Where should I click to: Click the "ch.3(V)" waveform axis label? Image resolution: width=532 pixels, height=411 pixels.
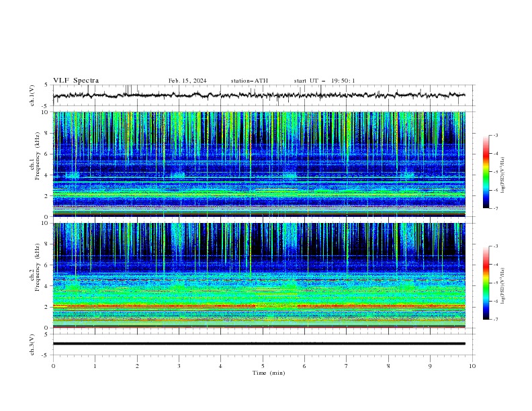click(32, 345)
